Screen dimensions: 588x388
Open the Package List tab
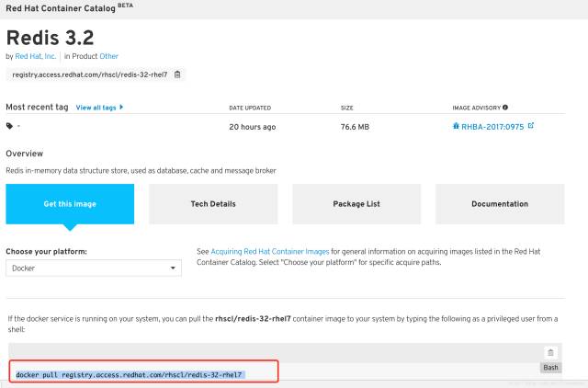(356, 204)
